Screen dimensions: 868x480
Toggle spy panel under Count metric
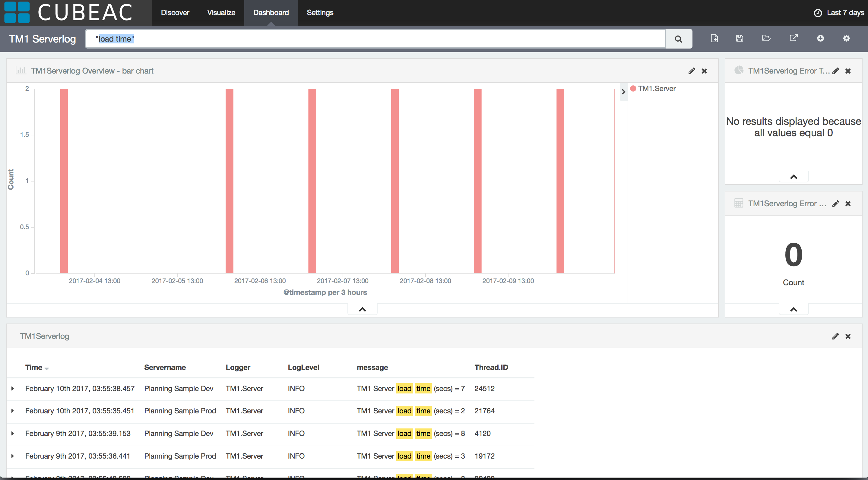pyautogui.click(x=794, y=309)
